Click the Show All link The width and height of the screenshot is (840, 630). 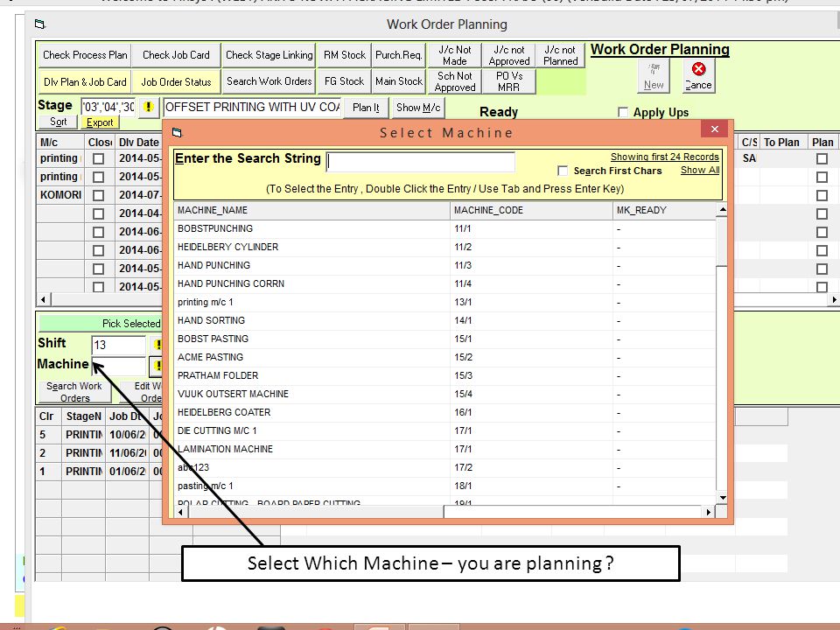coord(700,171)
